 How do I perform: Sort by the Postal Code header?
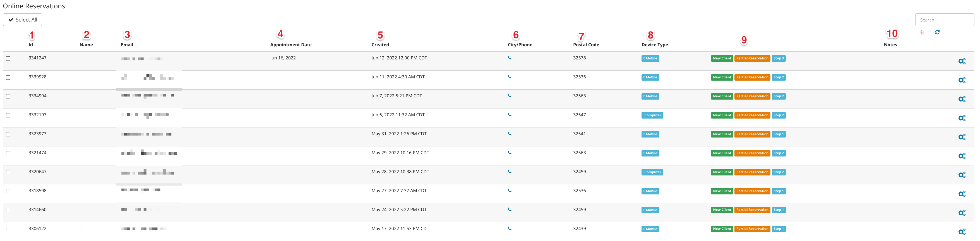(x=586, y=45)
